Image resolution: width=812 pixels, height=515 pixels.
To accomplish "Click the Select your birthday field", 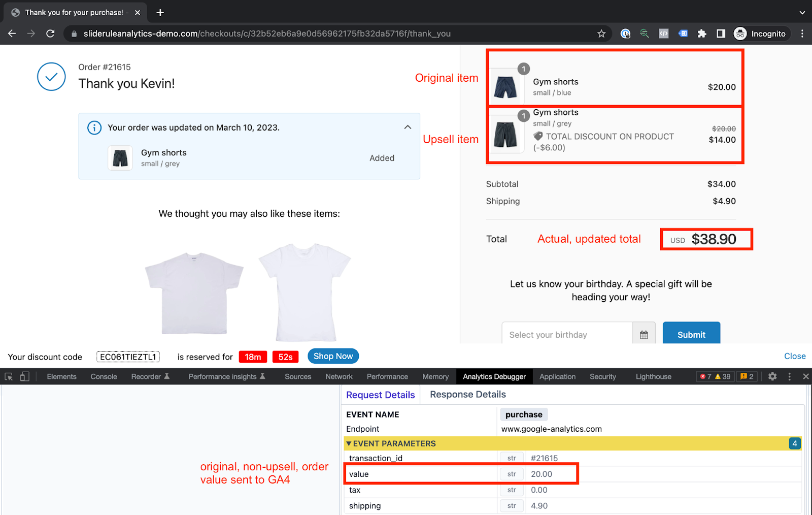I will pyautogui.click(x=567, y=335).
